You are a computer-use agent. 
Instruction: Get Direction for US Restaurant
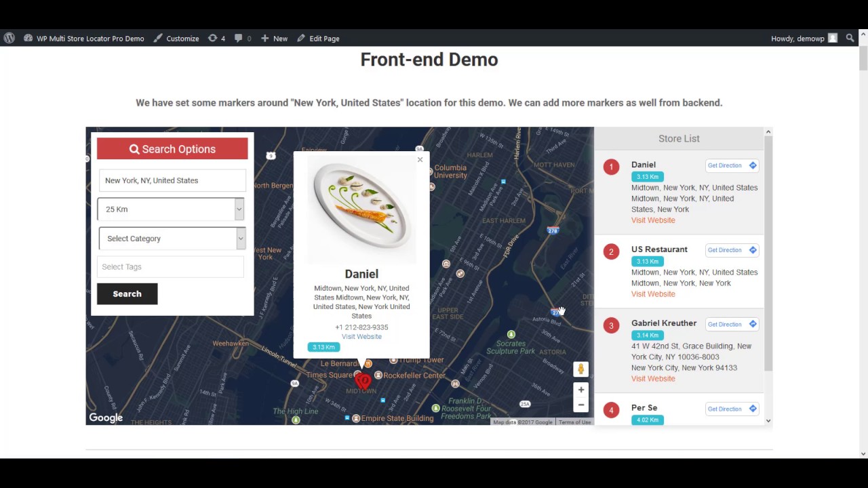point(732,250)
